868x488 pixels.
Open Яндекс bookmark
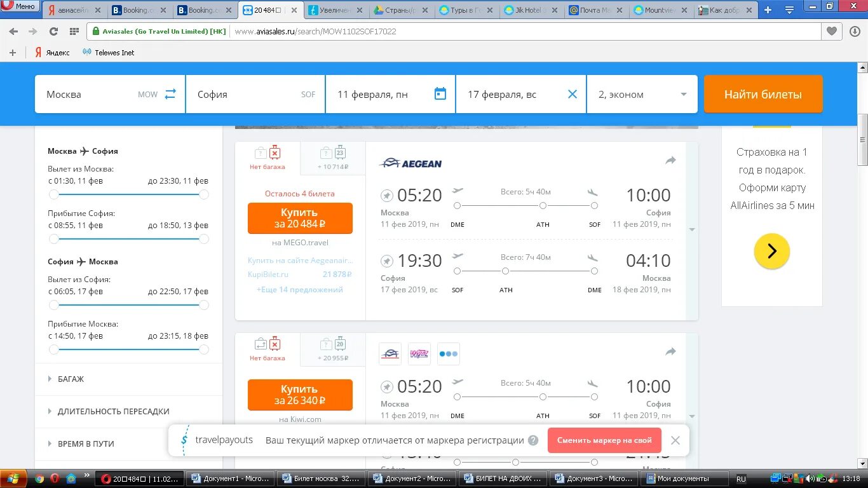(52, 53)
